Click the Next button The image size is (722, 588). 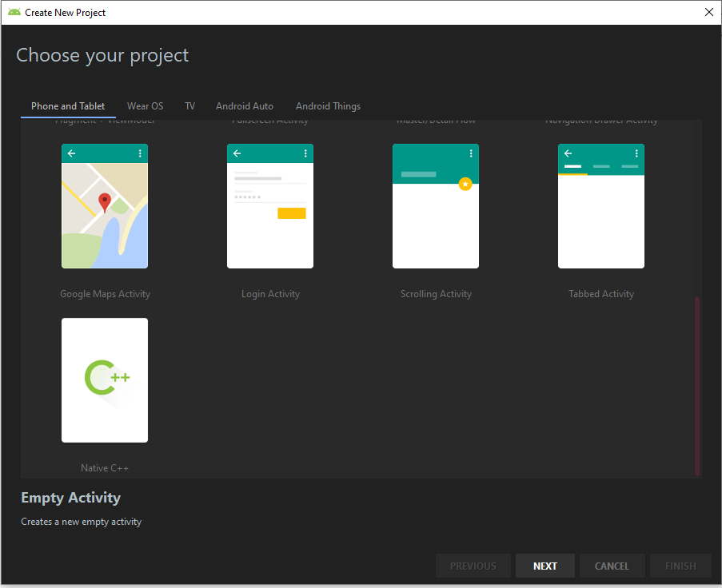(545, 565)
